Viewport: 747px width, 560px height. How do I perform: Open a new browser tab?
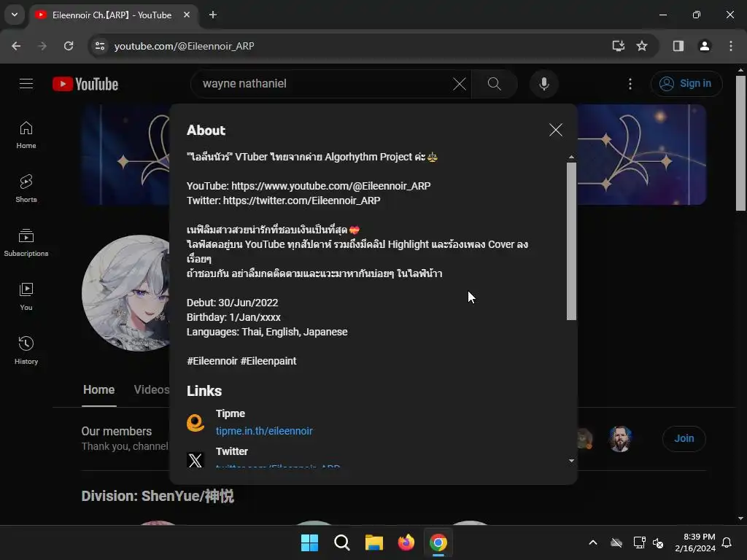click(213, 15)
